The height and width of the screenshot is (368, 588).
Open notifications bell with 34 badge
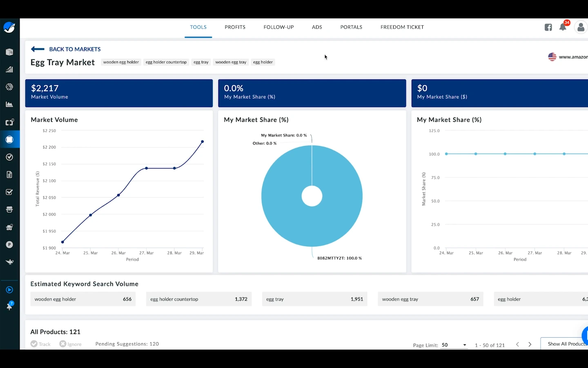point(563,27)
